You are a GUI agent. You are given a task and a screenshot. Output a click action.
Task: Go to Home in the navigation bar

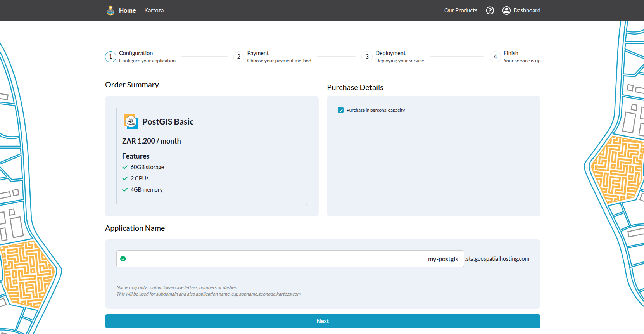point(127,10)
